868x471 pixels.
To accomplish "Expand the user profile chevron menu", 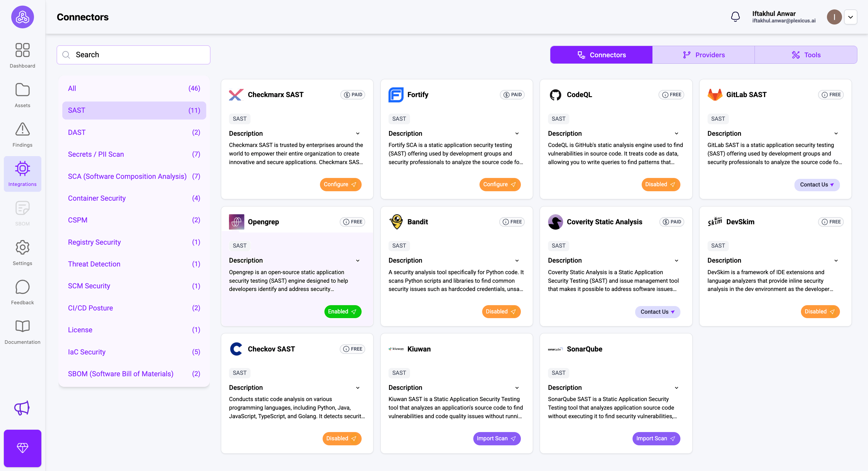I will 851,17.
